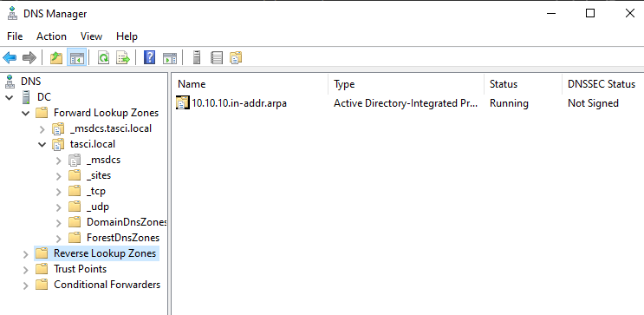Click the DNS Manager title bar icon
This screenshot has width=644, height=315.
click(x=13, y=14)
